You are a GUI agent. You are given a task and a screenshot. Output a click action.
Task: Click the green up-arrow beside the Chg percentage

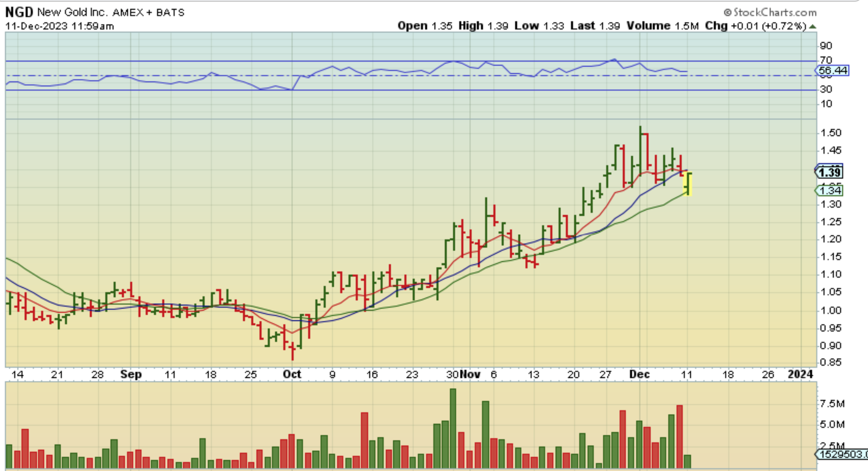[x=813, y=27]
